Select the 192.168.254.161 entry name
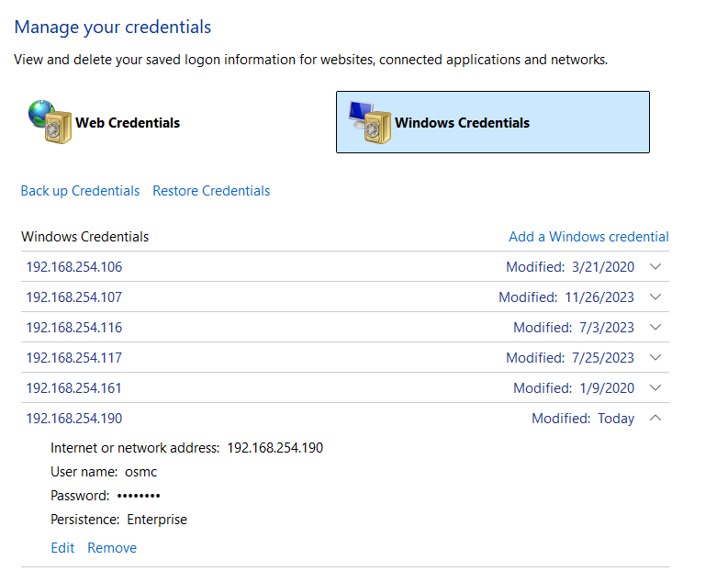Viewport: 728px width, 571px height. point(74,388)
